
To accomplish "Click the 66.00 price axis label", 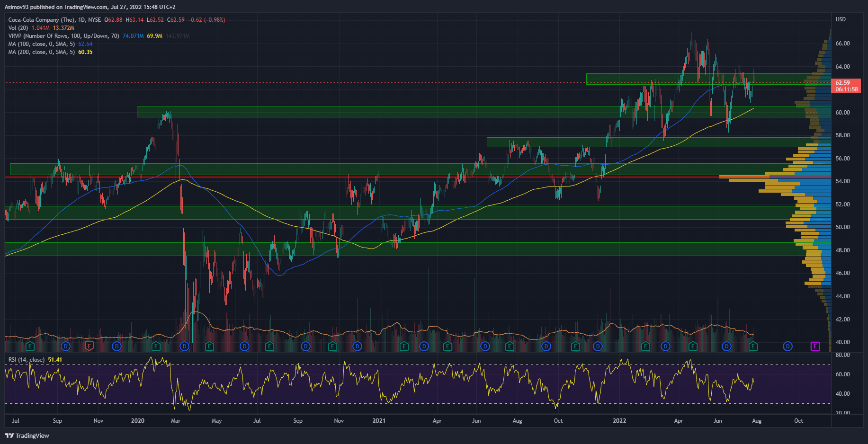I will [842, 44].
